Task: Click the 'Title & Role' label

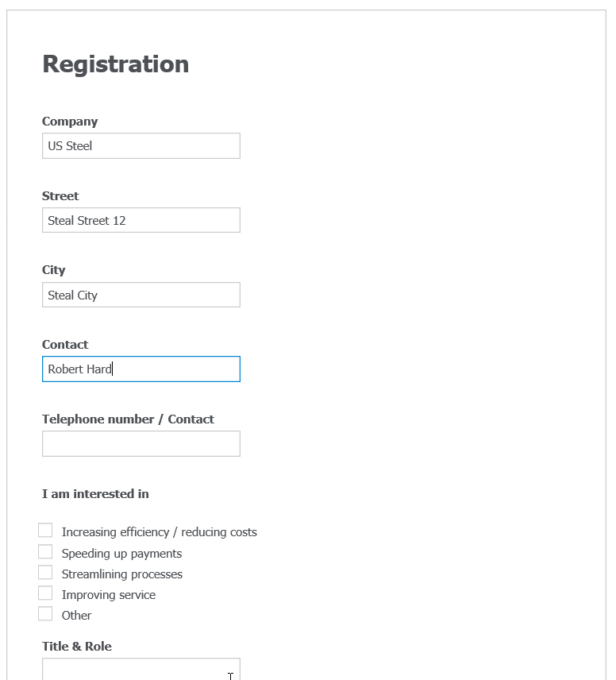Action: 76,646
